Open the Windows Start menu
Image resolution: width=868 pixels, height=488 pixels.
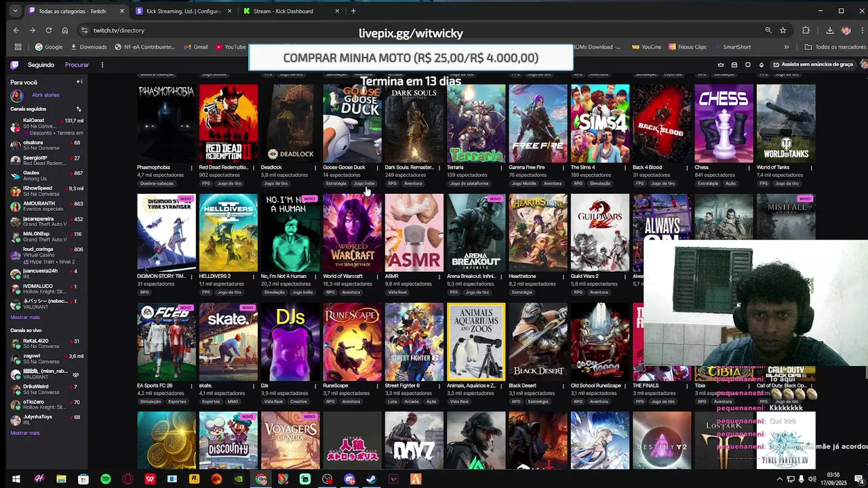coord(16,479)
